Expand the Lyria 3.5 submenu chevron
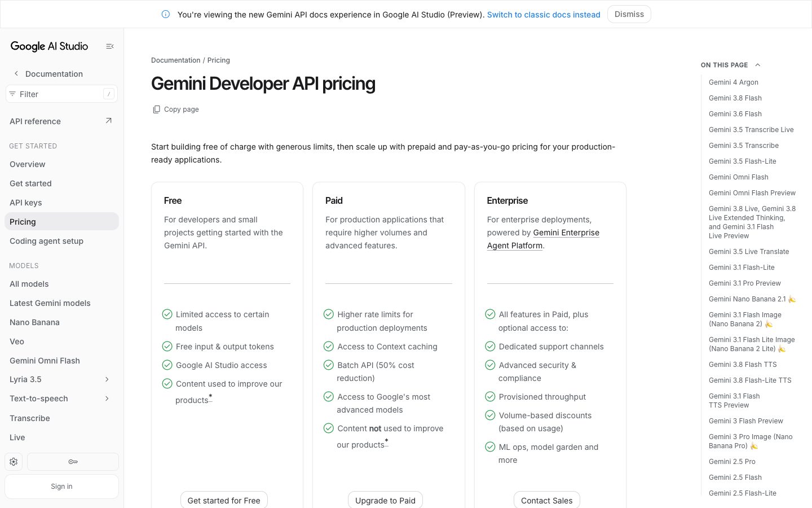Screen dimensions: 812x508 click(107, 379)
